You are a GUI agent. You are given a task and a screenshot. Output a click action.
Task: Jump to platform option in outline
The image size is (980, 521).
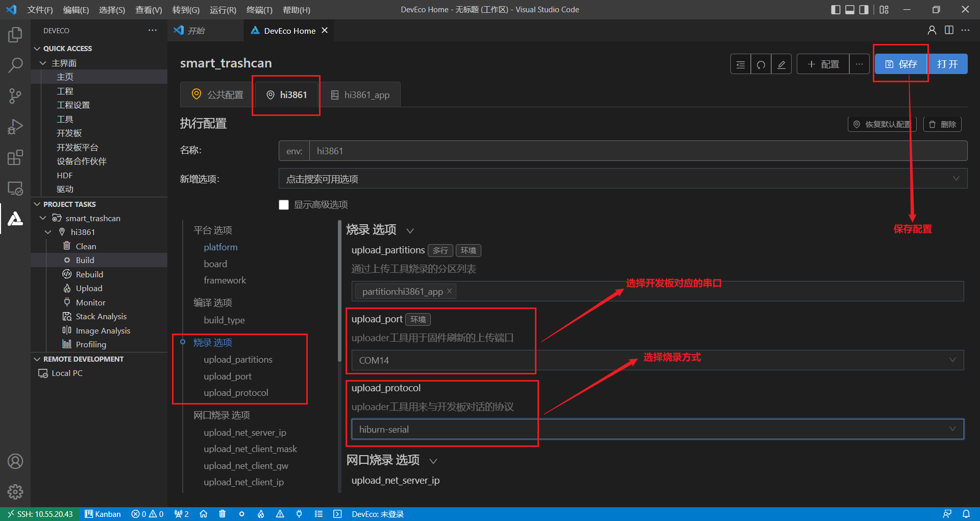coord(220,247)
